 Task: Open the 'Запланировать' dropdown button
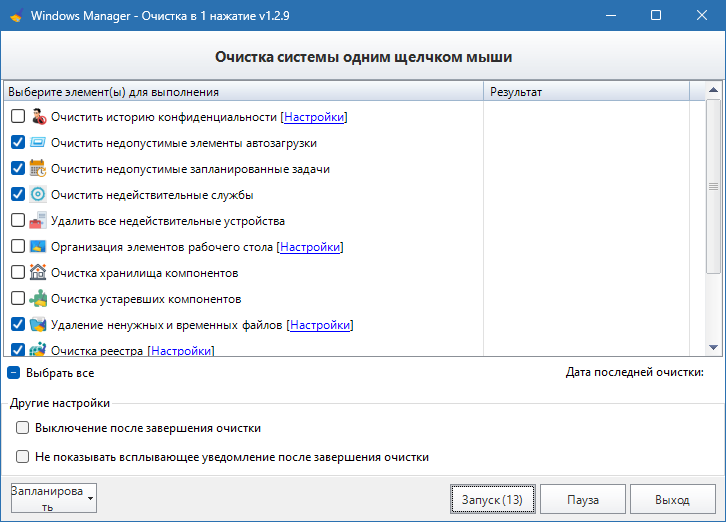tap(54, 498)
